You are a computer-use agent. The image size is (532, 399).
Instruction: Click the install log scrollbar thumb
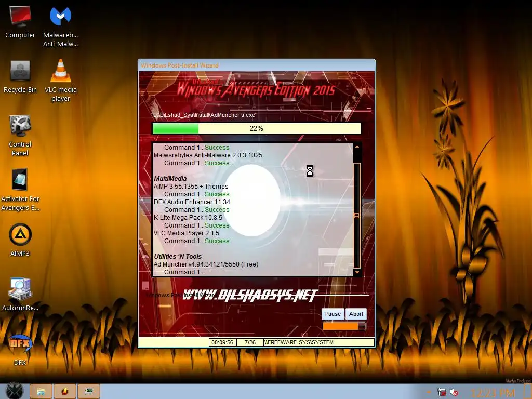357,216
